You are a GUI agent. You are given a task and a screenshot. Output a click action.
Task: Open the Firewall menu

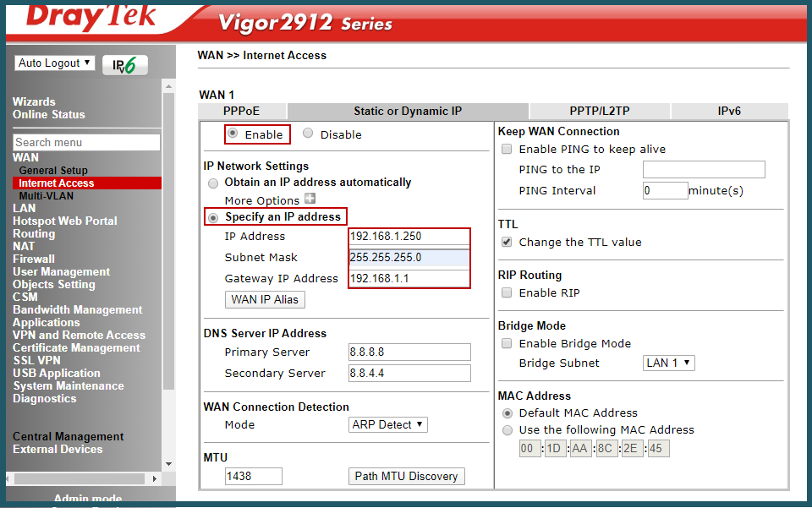[x=34, y=259]
